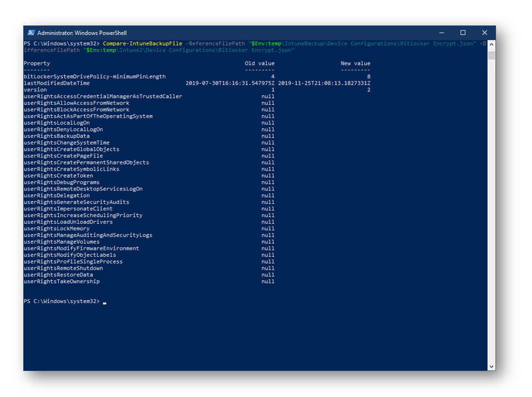The image size is (532, 397).
Task: Close the Administrator PowerShell window
Action: point(484,33)
